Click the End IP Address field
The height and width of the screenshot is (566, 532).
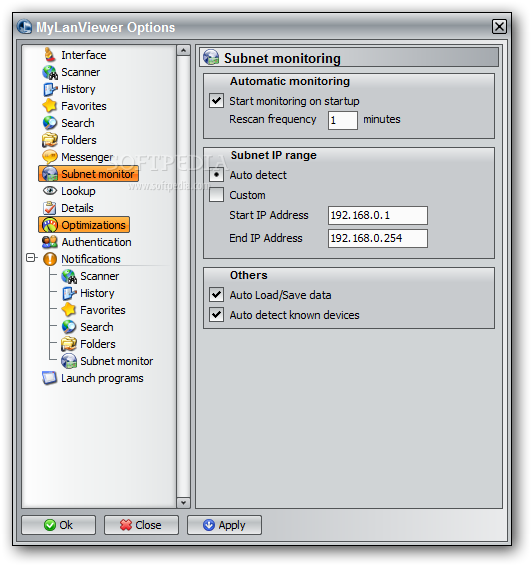tap(378, 238)
